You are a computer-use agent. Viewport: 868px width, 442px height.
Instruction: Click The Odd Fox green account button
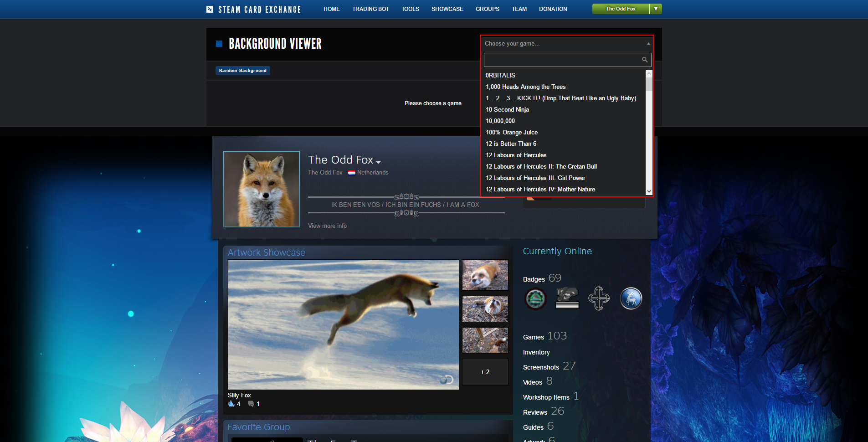(x=621, y=9)
